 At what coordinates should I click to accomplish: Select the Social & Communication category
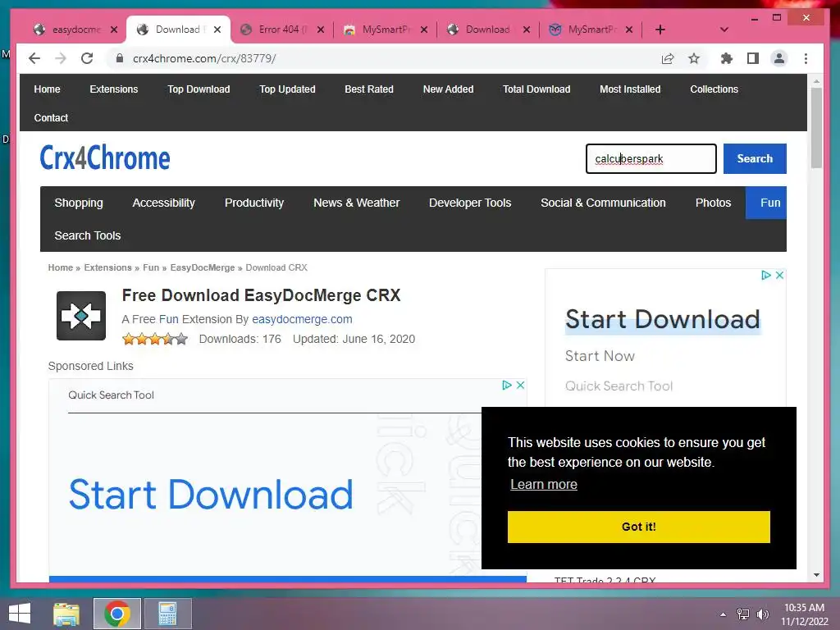pyautogui.click(x=603, y=203)
